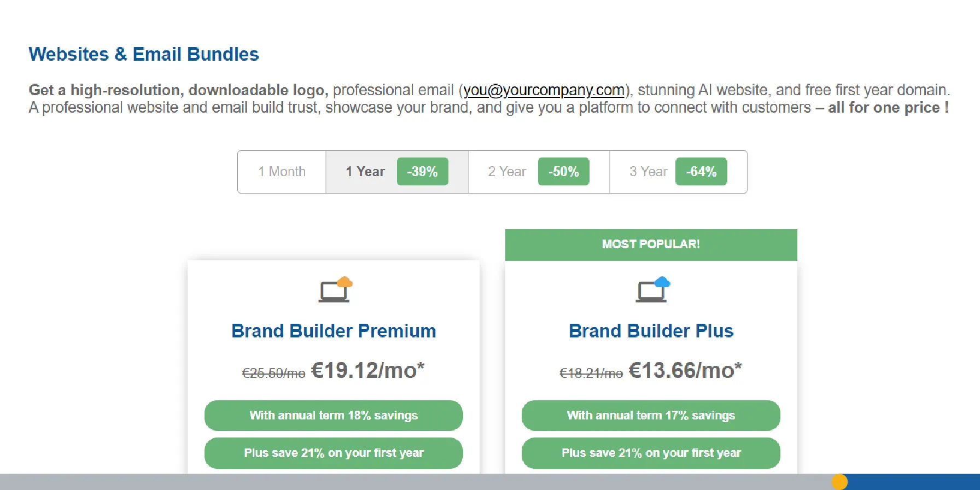Open the you@yourcompany.com email link
The height and width of the screenshot is (490, 980).
pos(544,90)
